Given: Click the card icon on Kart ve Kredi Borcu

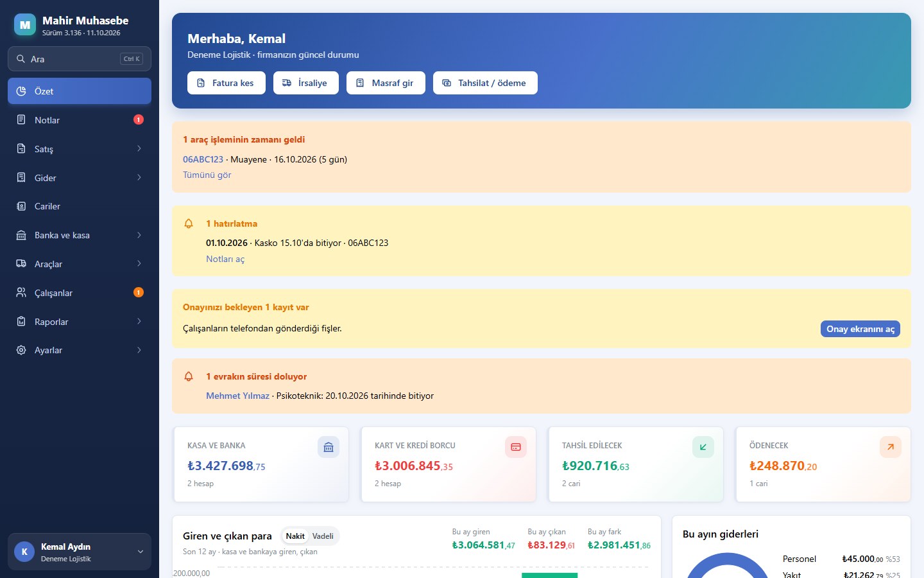Looking at the screenshot, I should click(x=516, y=447).
